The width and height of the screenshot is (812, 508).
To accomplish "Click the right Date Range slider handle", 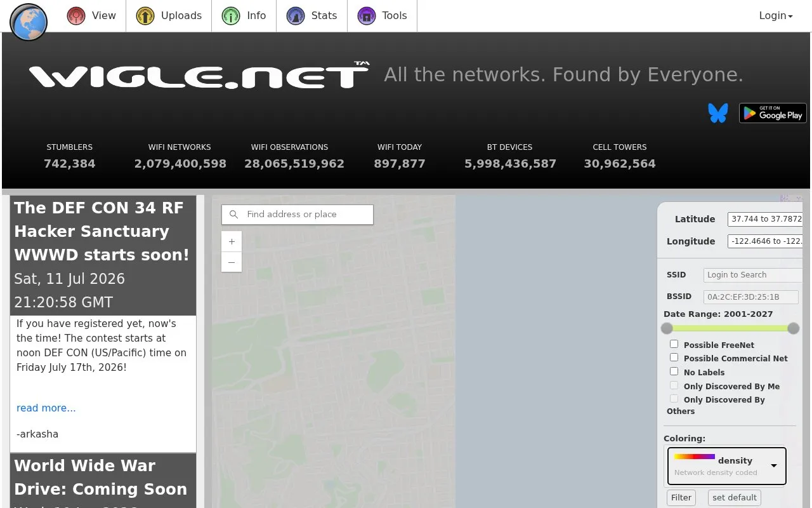I will pyautogui.click(x=793, y=328).
